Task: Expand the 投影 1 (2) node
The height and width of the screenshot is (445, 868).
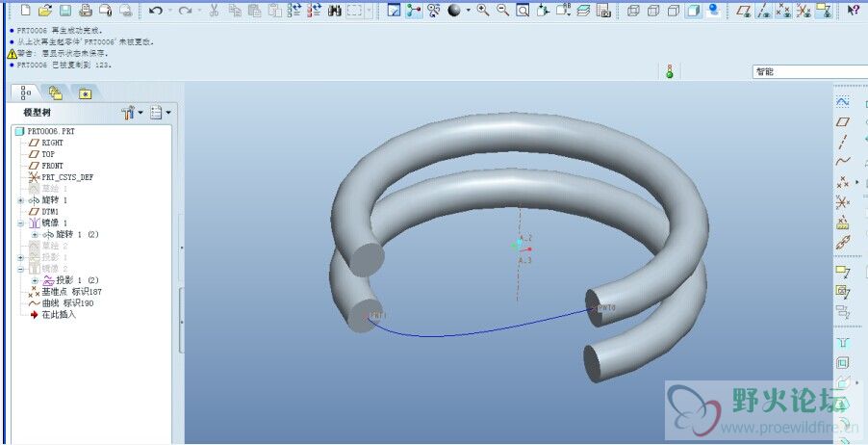Action: click(35, 280)
